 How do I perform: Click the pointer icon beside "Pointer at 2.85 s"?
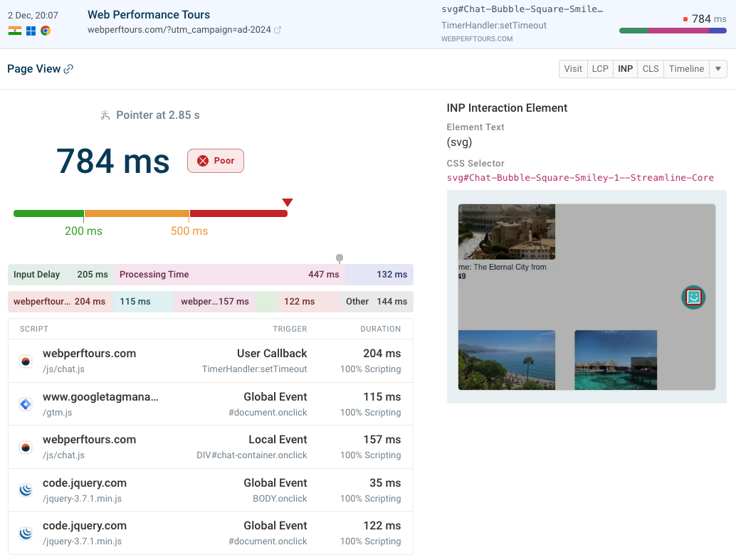(104, 115)
